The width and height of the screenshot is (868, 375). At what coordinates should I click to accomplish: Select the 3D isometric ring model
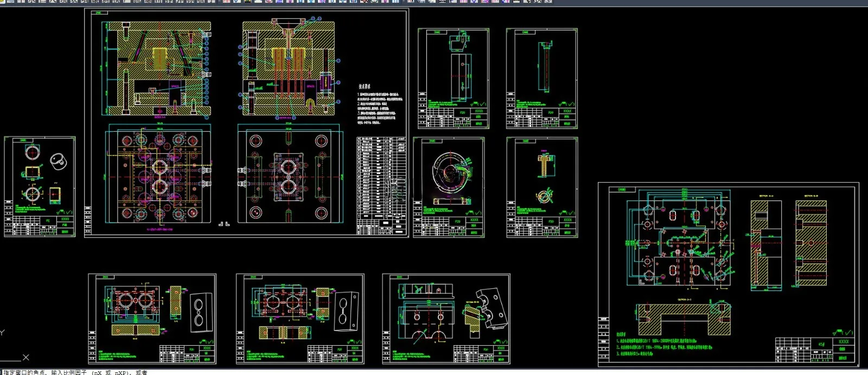[x=59, y=160]
